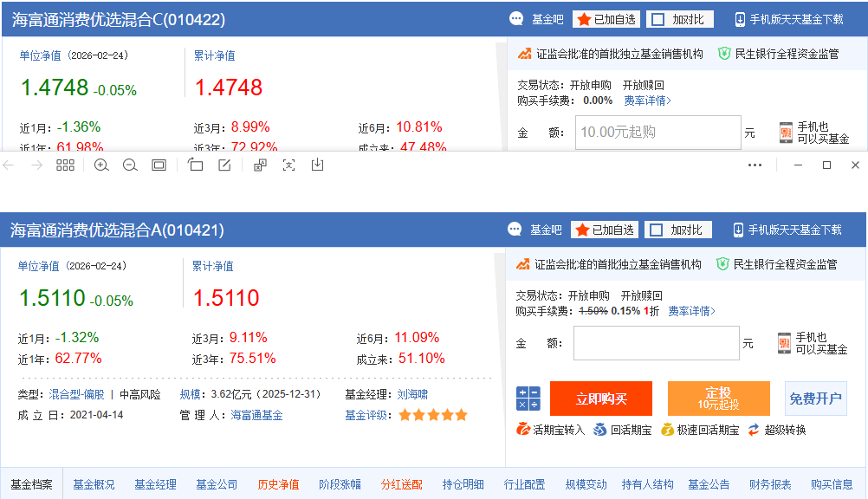The image size is (868, 499).
Task: Select 超级转换 option
Action: [x=777, y=430]
